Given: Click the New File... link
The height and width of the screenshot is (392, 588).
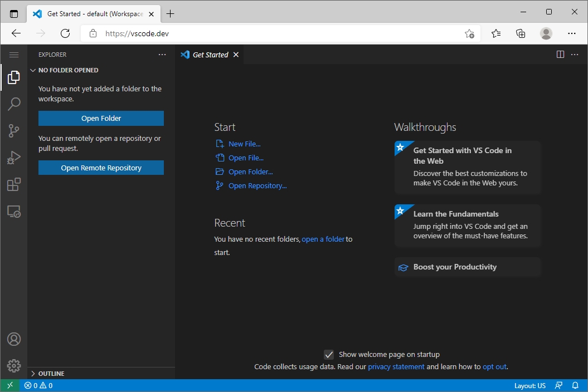Looking at the screenshot, I should tap(244, 144).
